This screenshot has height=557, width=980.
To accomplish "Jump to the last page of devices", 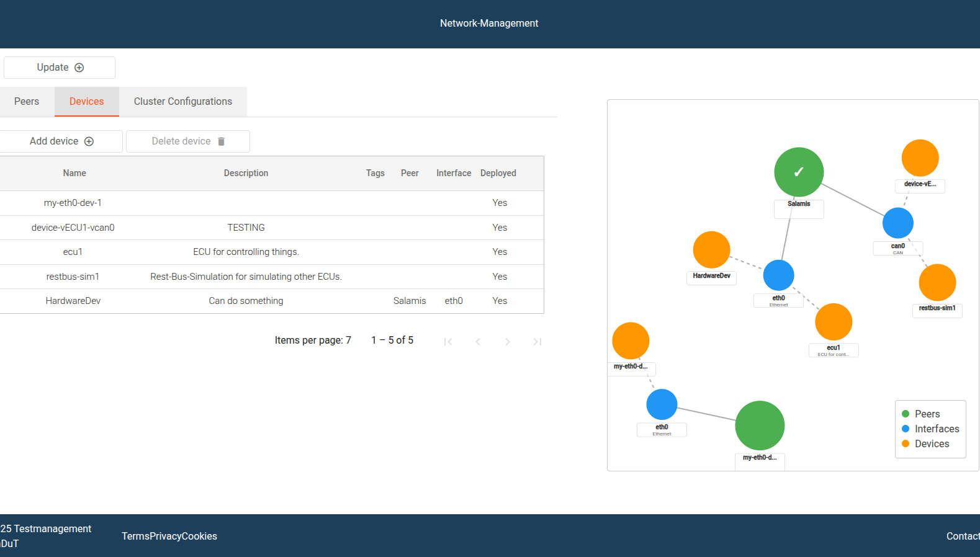I will [537, 342].
